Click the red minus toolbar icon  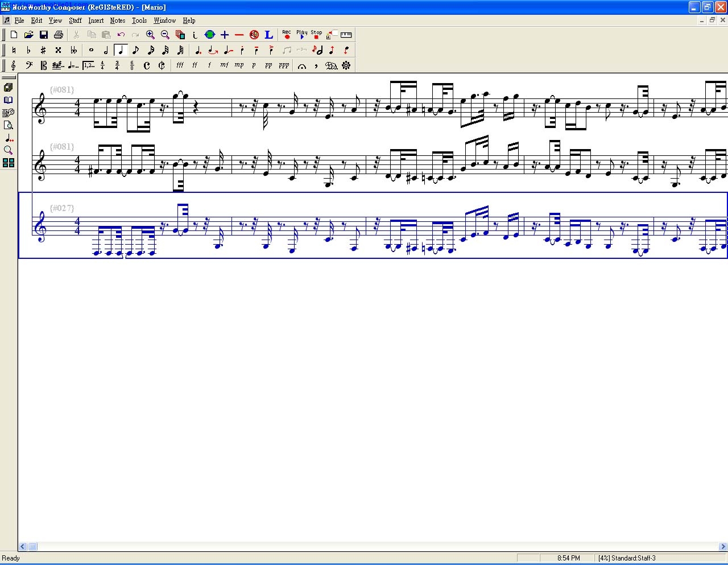coord(239,35)
